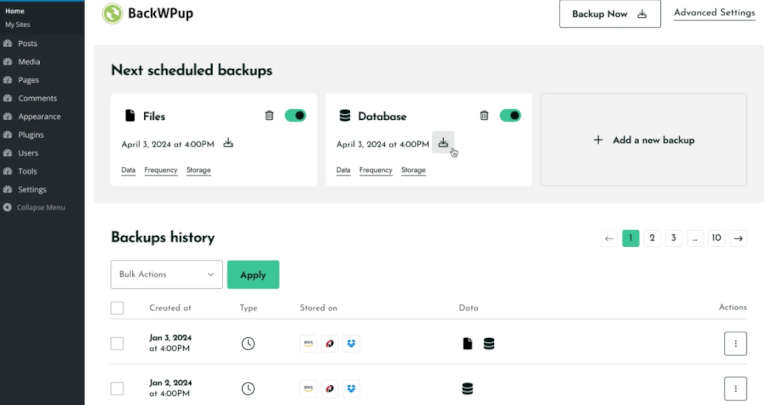768x405 pixels.
Task: Tick the select-all checkbox in table header
Action: tap(117, 308)
